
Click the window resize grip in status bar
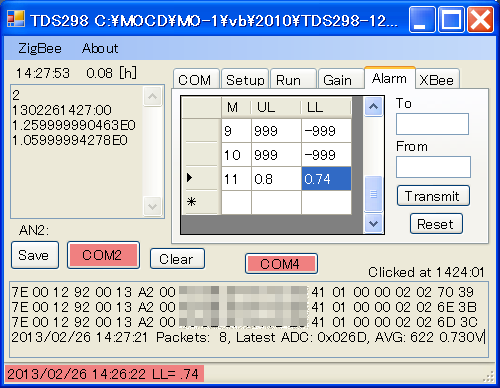(x=489, y=377)
